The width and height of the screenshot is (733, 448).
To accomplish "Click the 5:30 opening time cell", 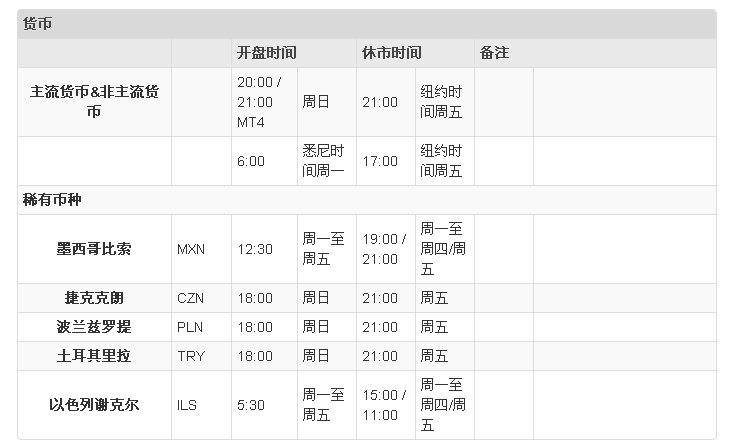I will click(x=251, y=405).
